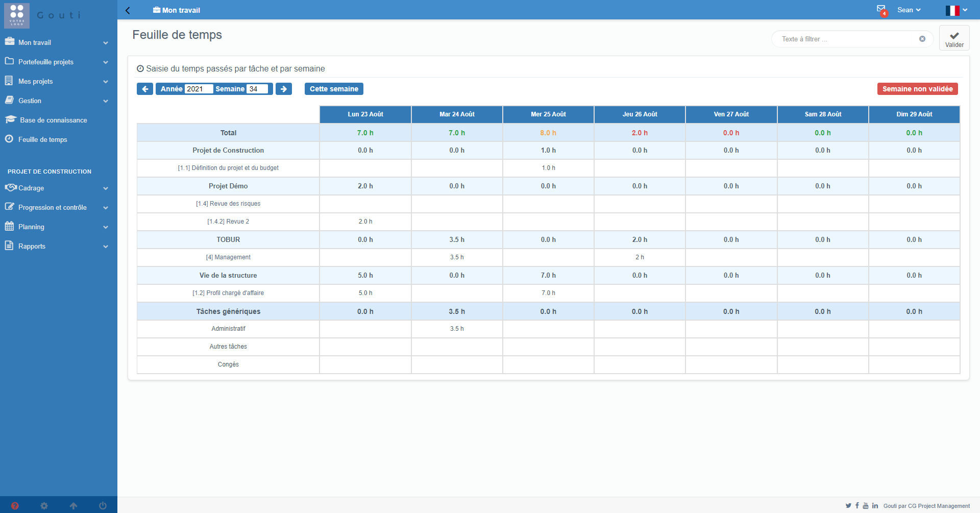Image resolution: width=980 pixels, height=513 pixels.
Task: Expand Rapports chevron
Action: [x=106, y=247]
